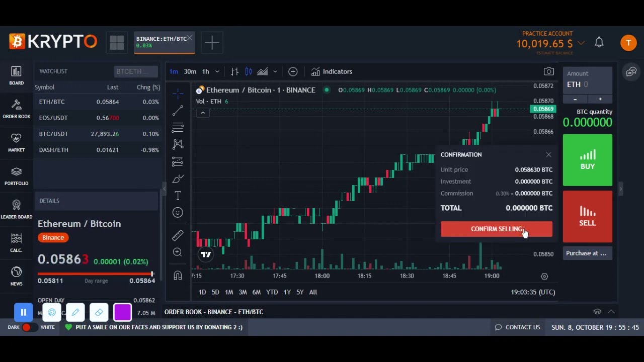Set the chart range to All

pyautogui.click(x=313, y=292)
